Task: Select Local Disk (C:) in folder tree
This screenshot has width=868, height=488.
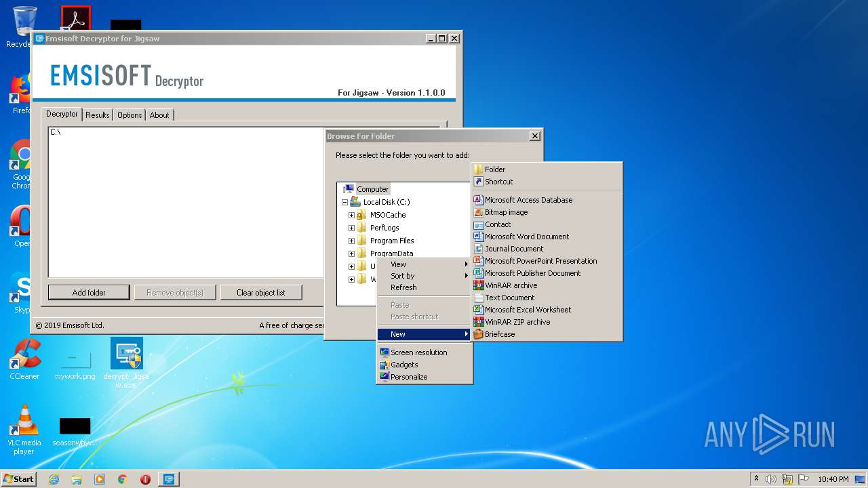Action: coord(387,202)
